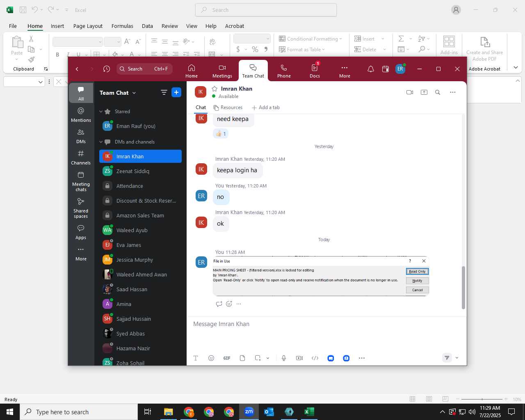
Task: Open the Zoom Phone tab
Action: click(x=284, y=71)
